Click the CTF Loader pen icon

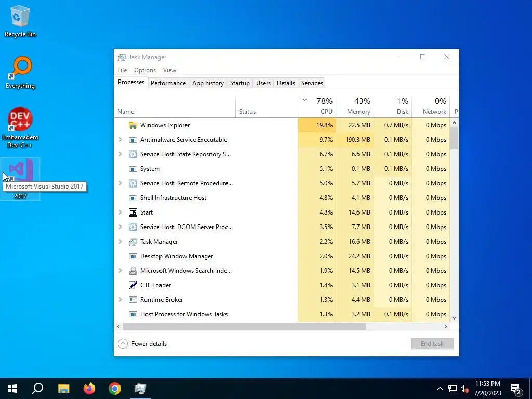tap(132, 285)
